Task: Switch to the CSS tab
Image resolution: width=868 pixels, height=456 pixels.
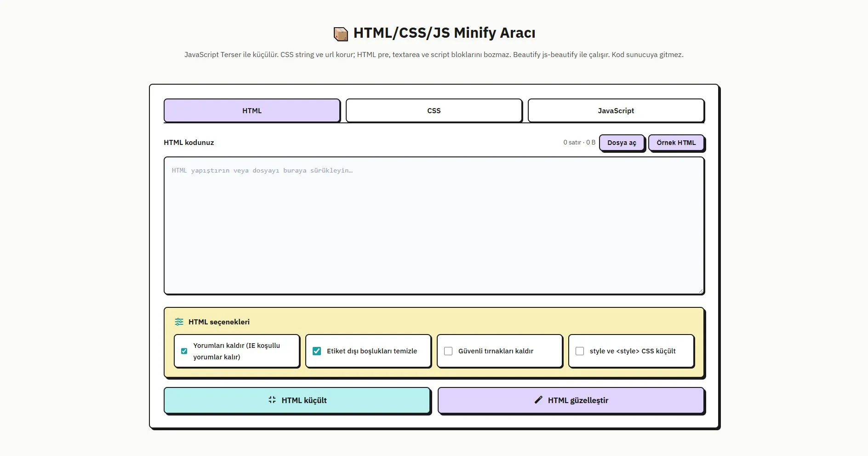Action: point(434,110)
